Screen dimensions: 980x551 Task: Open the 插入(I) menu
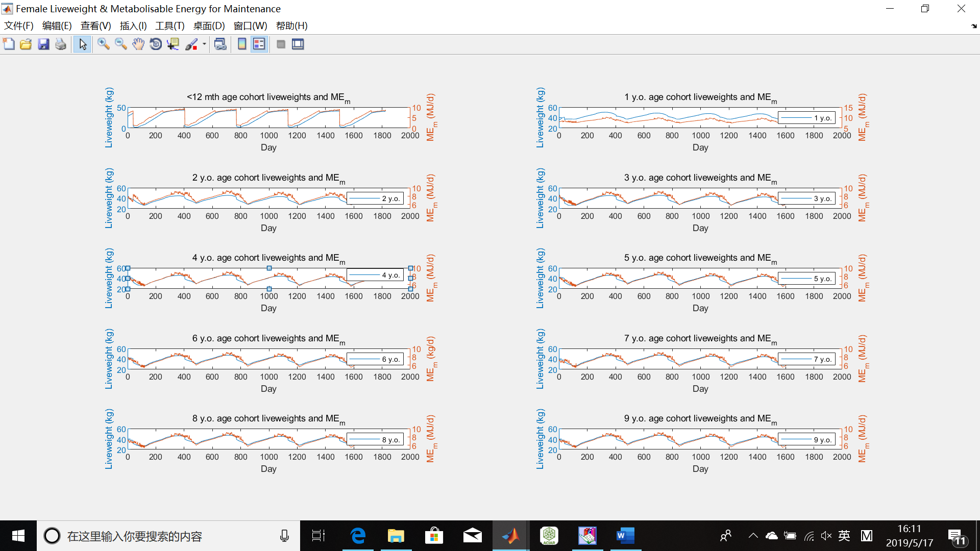coord(133,26)
